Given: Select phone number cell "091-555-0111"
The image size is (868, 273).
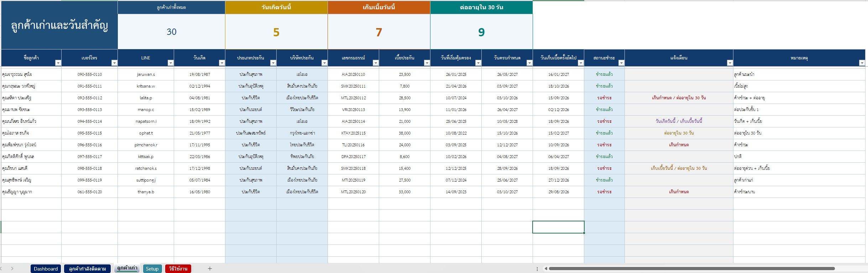Looking at the screenshot, I should click(89, 86).
